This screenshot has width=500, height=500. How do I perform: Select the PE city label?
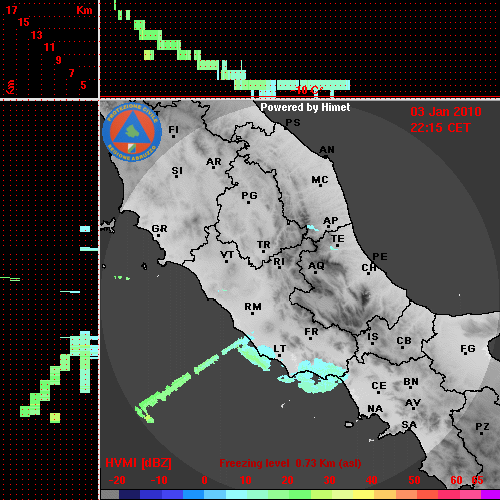(380, 257)
